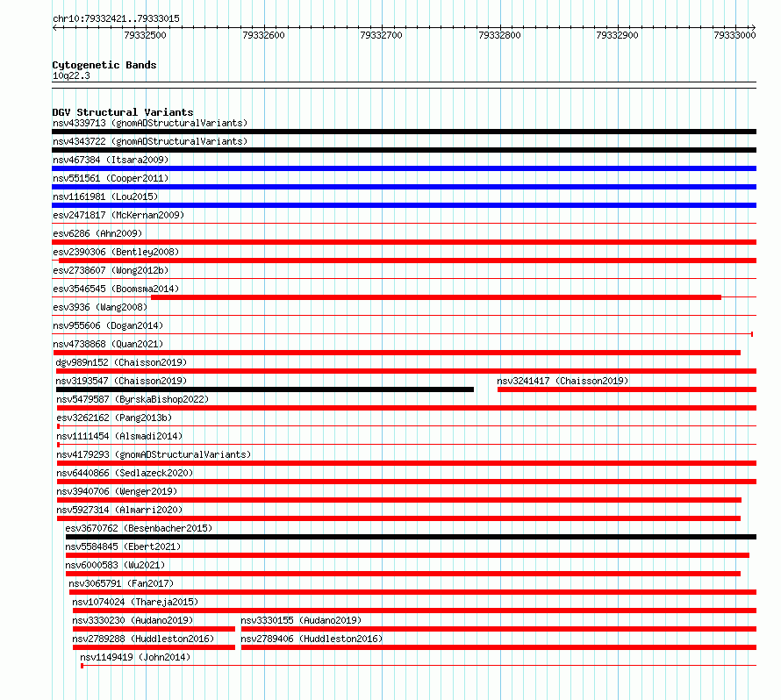Viewport: 781px width, 700px height.
Task: Open the nsv6000583 (Wu2021) label
Action: (115, 565)
